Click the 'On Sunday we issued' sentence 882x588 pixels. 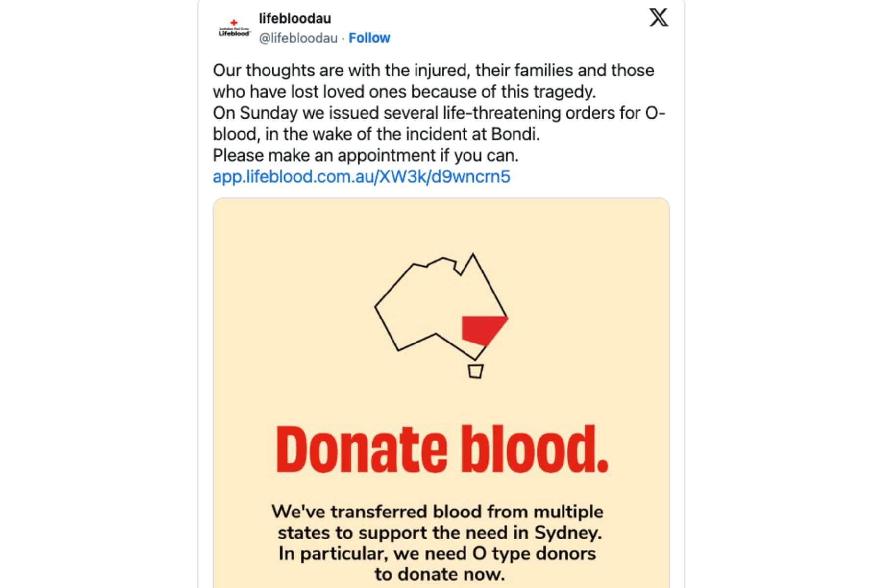pyautogui.click(x=438, y=113)
